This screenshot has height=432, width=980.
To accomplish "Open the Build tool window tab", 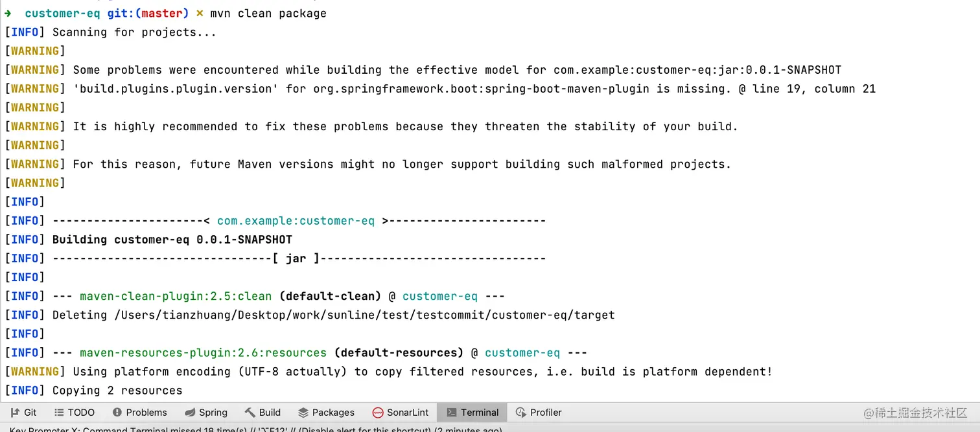I will (262, 413).
